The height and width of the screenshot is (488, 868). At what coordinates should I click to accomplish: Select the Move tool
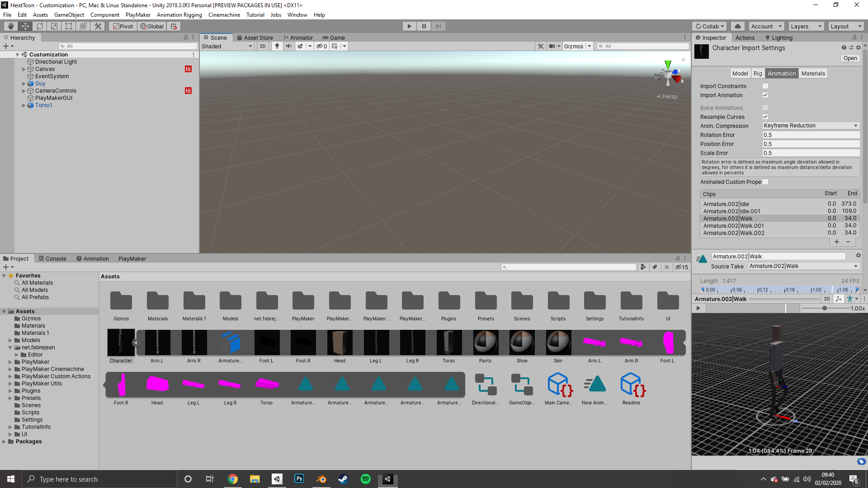[x=25, y=26]
